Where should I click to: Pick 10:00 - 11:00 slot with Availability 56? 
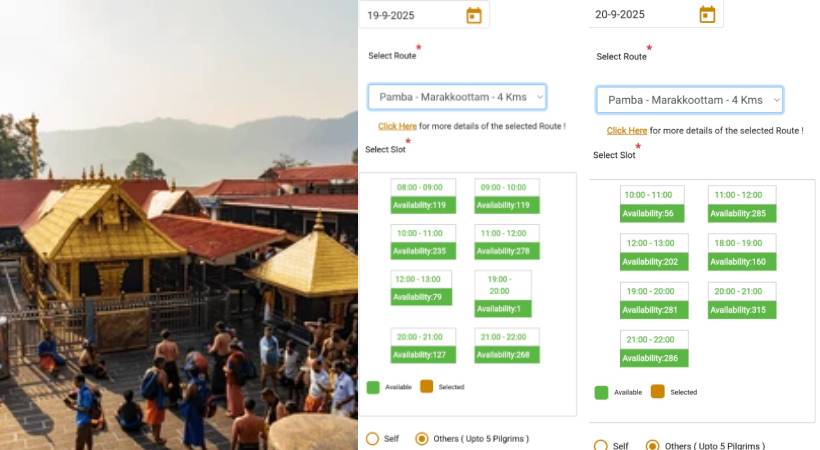click(652, 204)
